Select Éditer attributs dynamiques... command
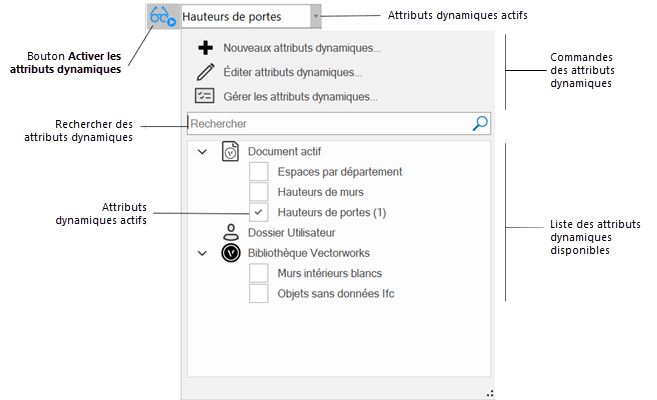657x400 pixels. tap(292, 72)
